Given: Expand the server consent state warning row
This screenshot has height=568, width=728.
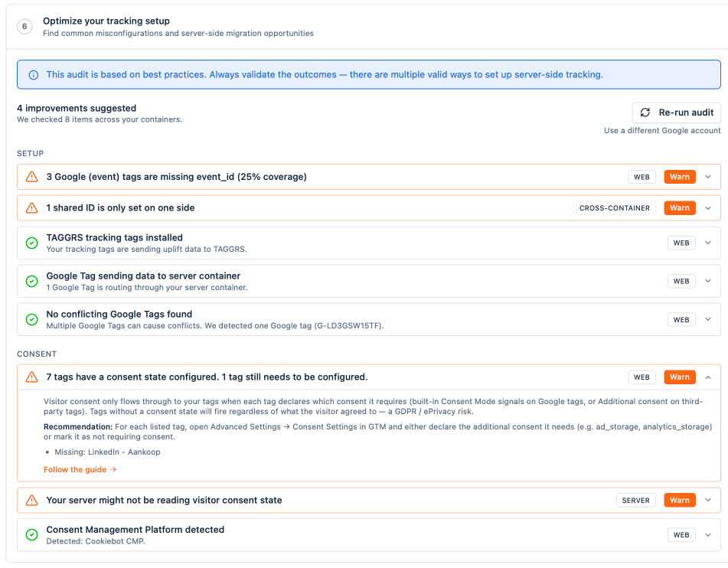Looking at the screenshot, I should pyautogui.click(x=708, y=500).
